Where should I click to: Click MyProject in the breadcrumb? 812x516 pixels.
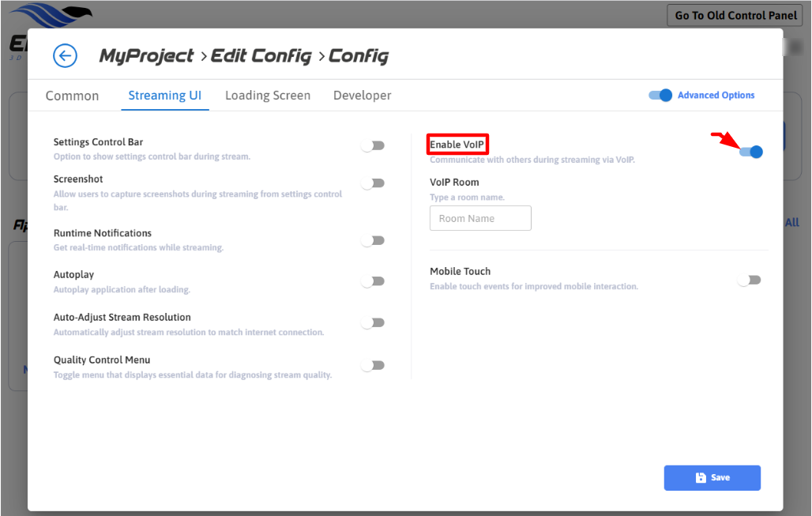pyautogui.click(x=146, y=56)
